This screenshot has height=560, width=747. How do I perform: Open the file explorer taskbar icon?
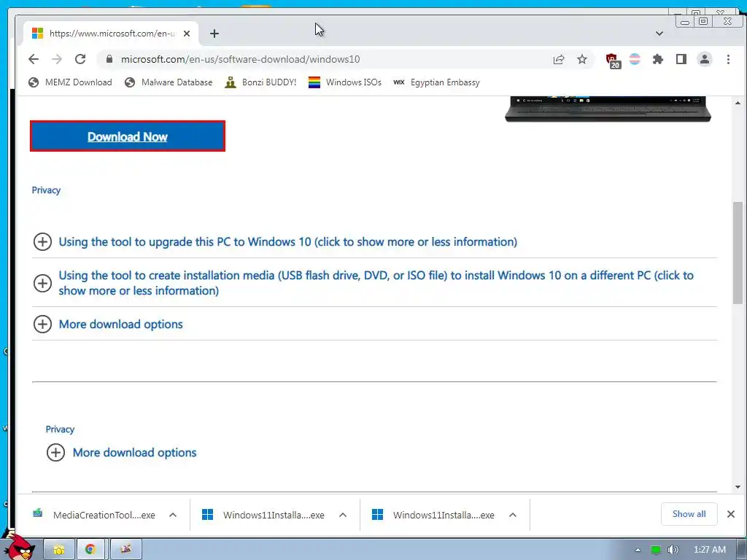[59, 550]
